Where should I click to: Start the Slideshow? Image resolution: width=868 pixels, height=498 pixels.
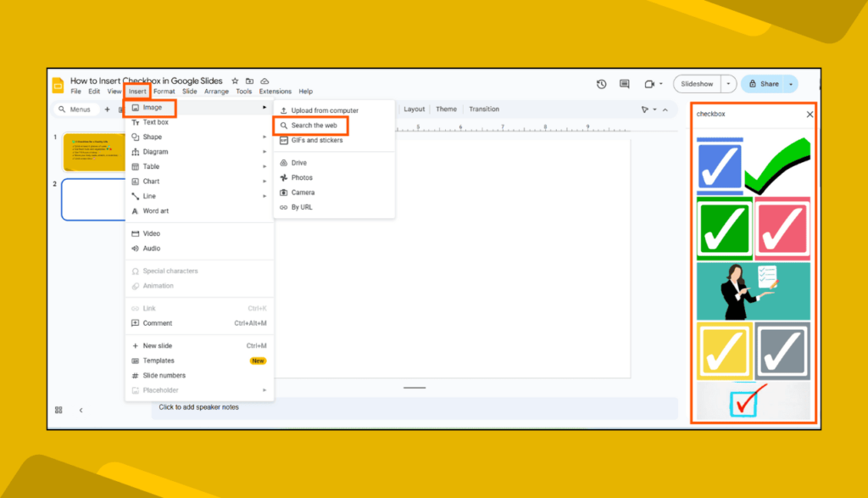697,84
